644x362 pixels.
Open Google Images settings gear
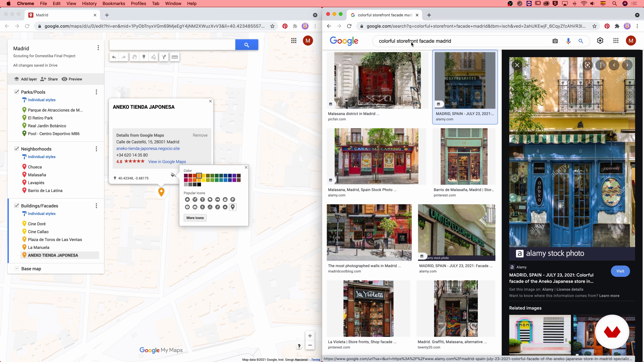click(x=600, y=41)
